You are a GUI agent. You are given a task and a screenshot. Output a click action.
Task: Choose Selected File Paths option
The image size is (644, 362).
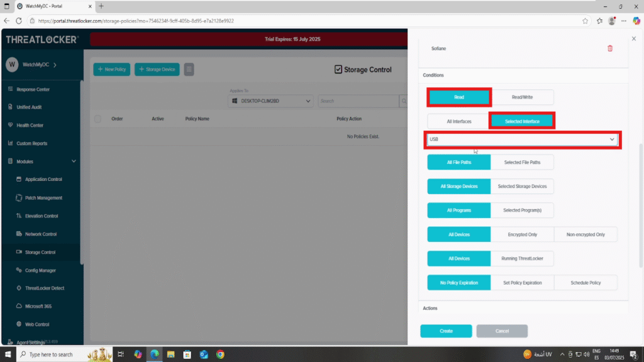(x=522, y=163)
